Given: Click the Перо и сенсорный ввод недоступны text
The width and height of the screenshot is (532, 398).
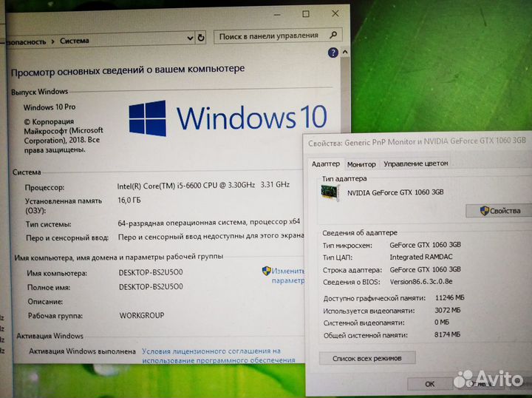Looking at the screenshot, I should [211, 236].
